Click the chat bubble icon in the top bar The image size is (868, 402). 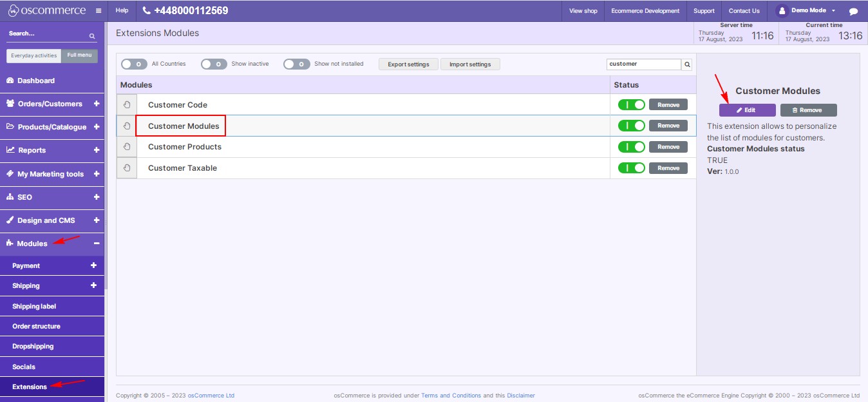click(854, 10)
